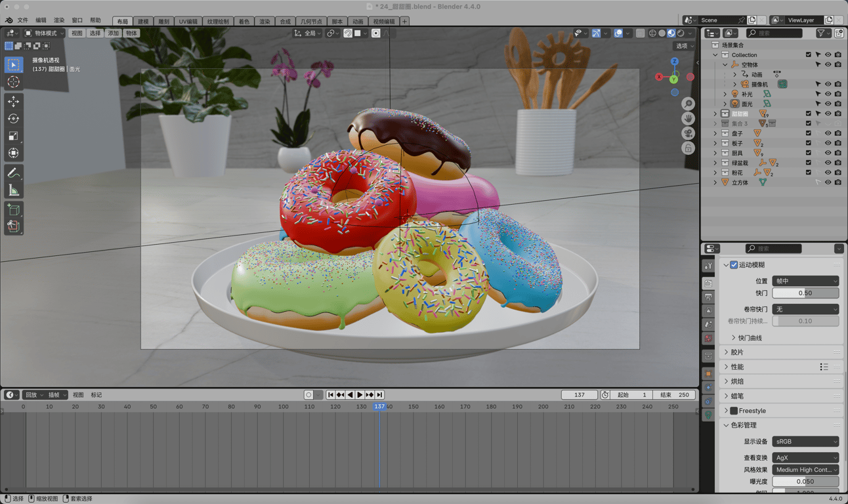Click the 选项 button in viewport

(x=684, y=46)
